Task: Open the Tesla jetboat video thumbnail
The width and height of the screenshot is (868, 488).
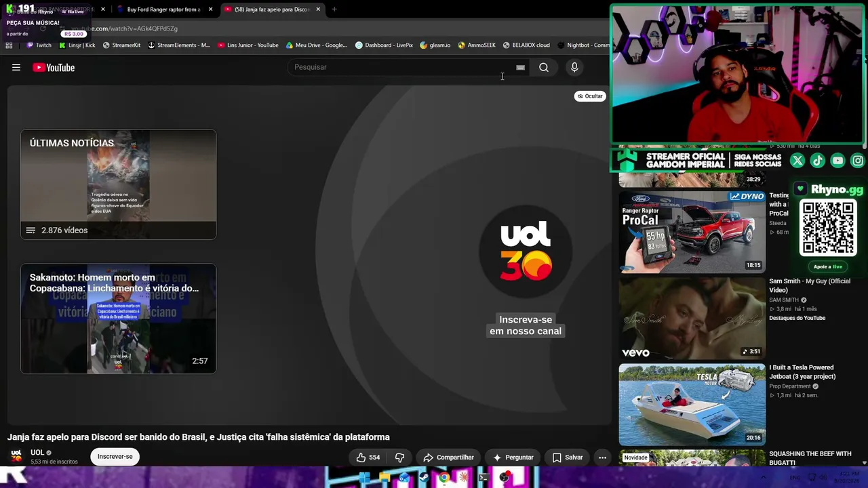Action: pyautogui.click(x=692, y=404)
